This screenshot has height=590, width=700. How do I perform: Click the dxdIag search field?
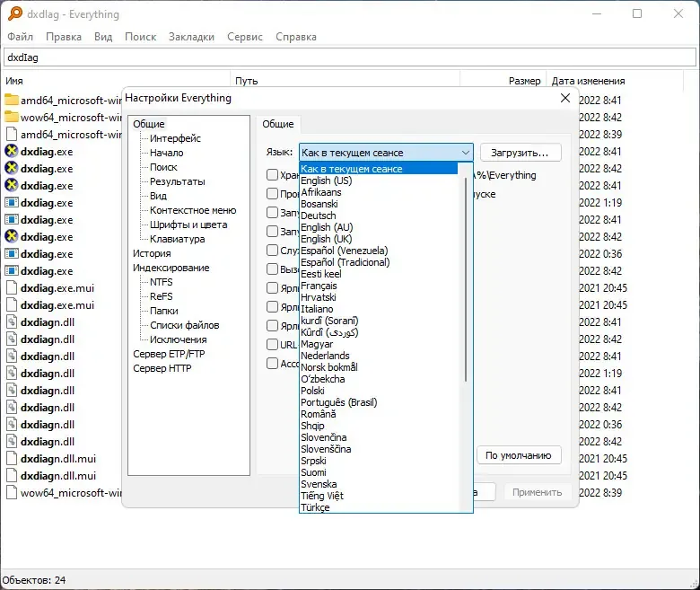coord(350,57)
